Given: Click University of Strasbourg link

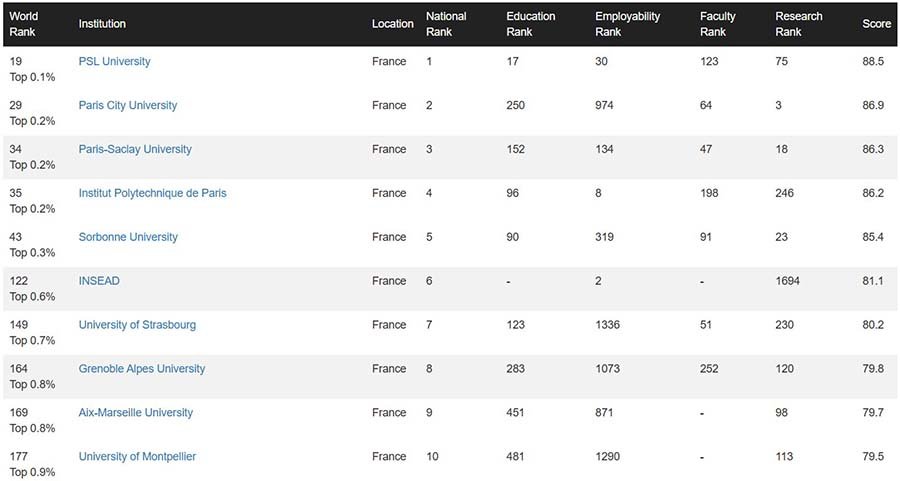Looking at the screenshot, I should (137, 326).
